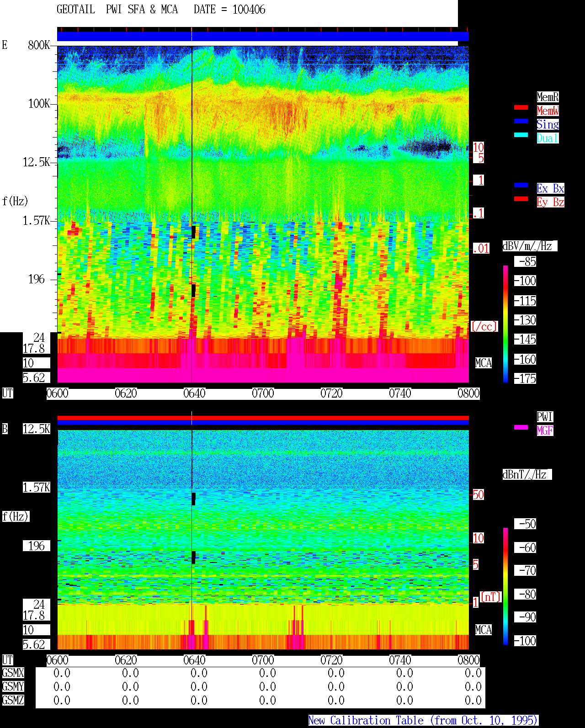Click the 0720 tick on lower UT axis
The width and height of the screenshot is (585, 728).
331,660
